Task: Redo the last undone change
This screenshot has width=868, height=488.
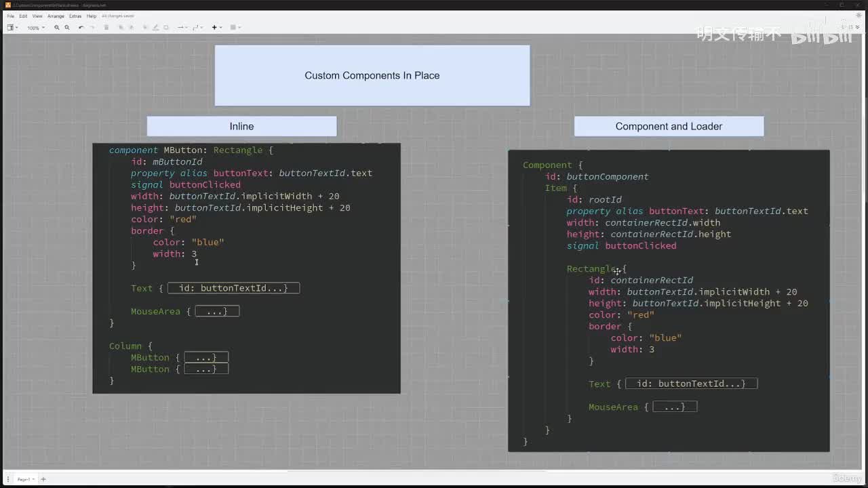Action: (92, 27)
